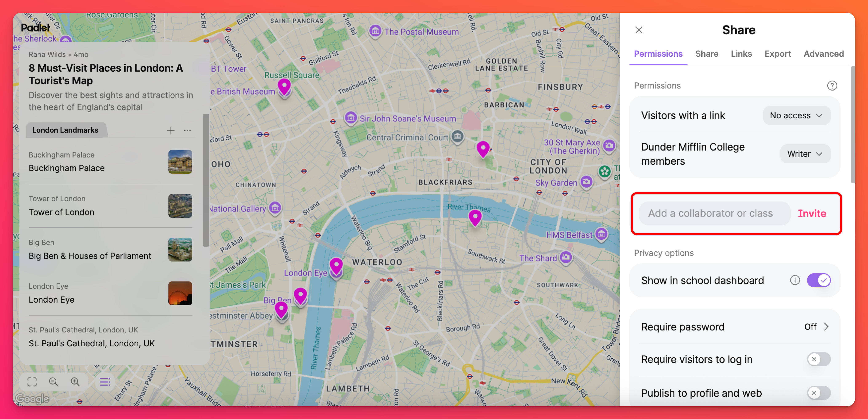
Task: Add a post to London Landmarks
Action: point(171,130)
